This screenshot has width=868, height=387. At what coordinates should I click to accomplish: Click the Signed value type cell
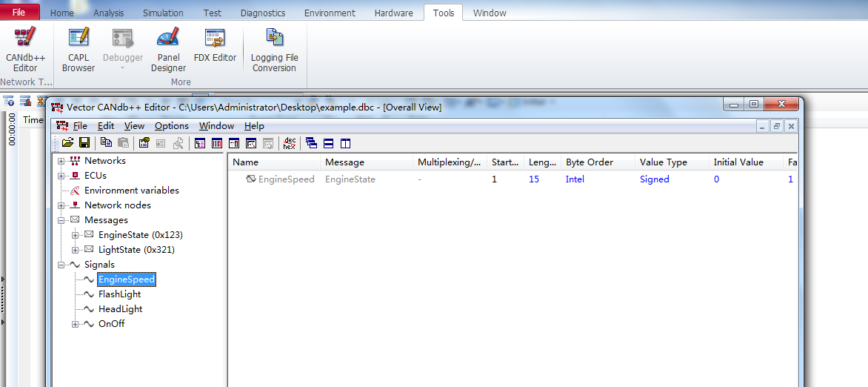654,179
